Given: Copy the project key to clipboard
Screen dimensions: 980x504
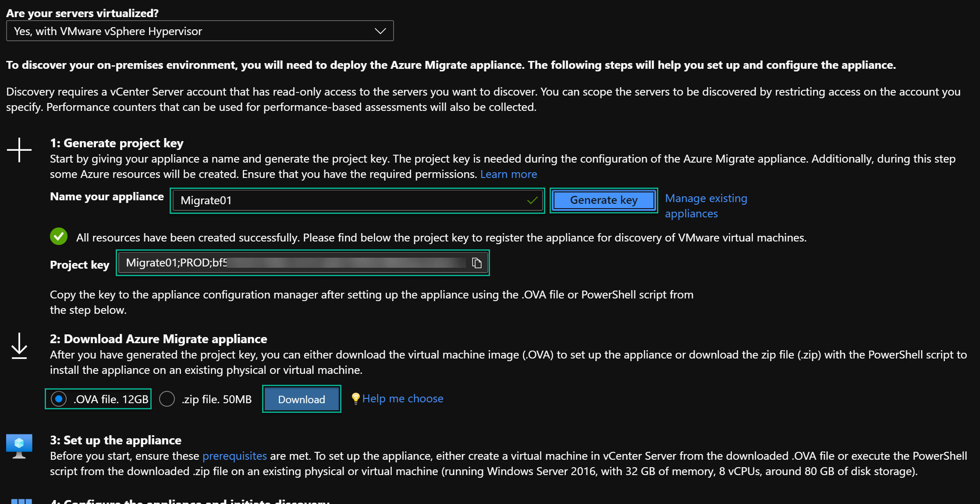Looking at the screenshot, I should [477, 263].
